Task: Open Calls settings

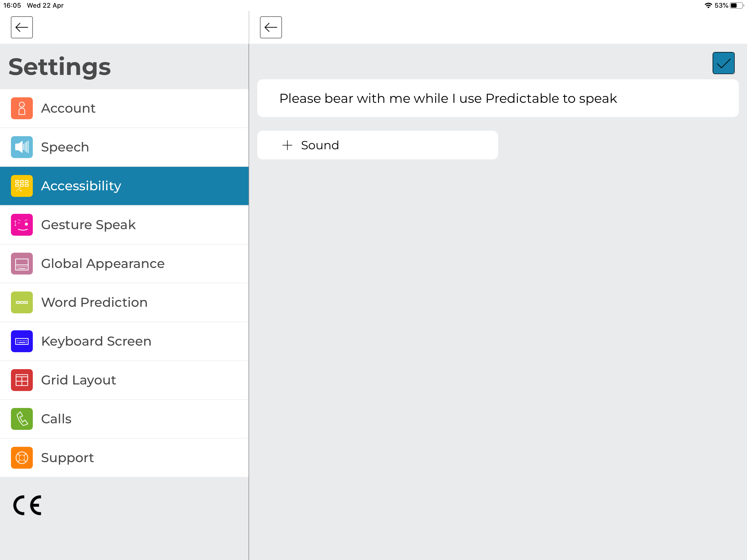Action: 124,419
